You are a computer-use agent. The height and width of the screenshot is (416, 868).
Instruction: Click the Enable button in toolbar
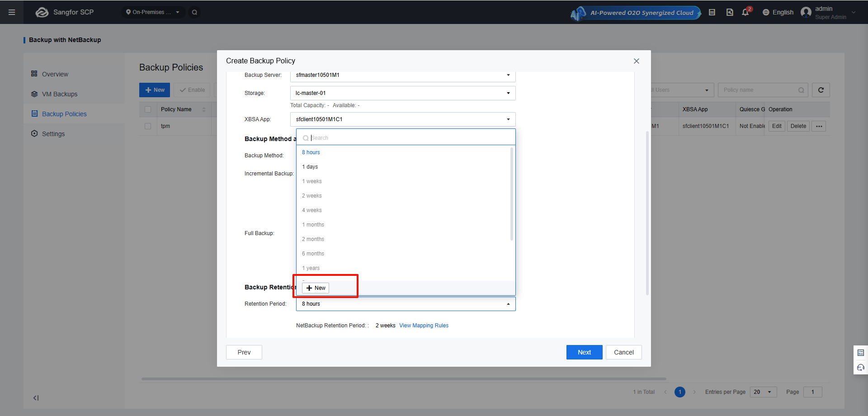tap(192, 90)
